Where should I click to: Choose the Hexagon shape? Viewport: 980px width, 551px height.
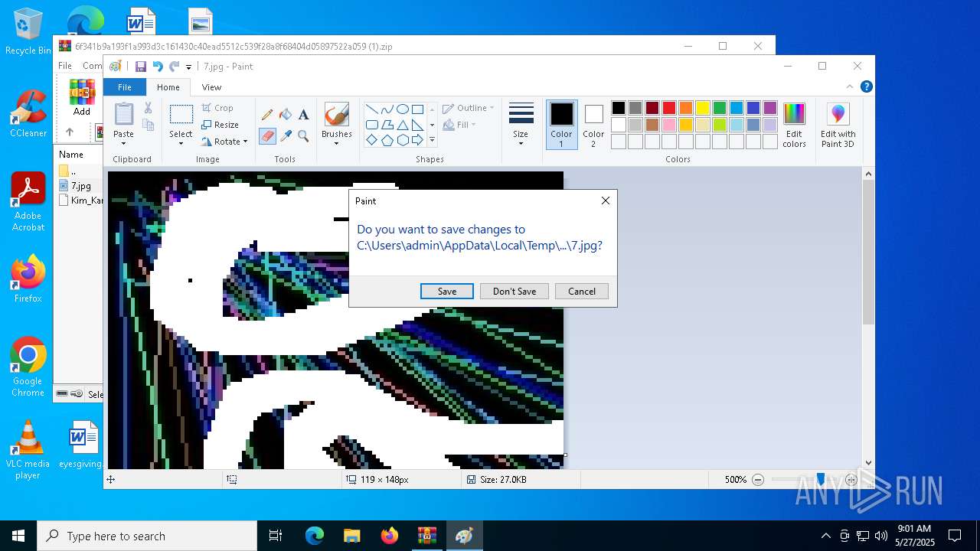pyautogui.click(x=402, y=139)
